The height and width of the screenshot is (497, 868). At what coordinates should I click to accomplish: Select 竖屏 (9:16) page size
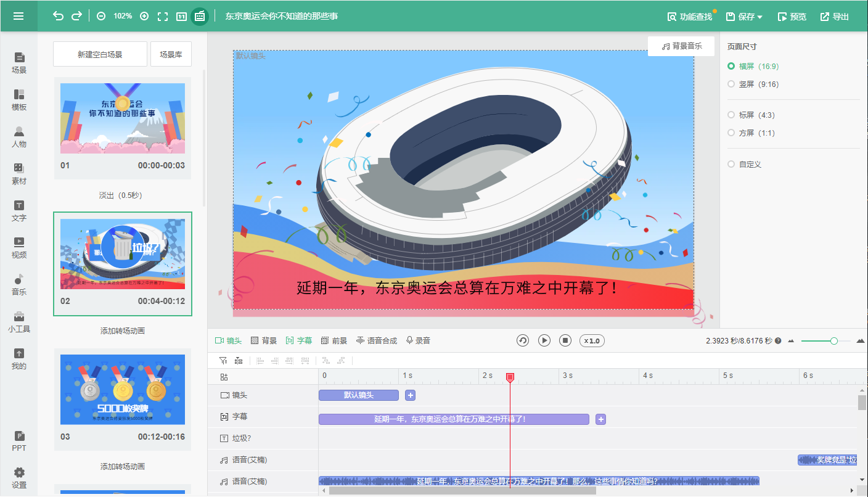(752, 84)
